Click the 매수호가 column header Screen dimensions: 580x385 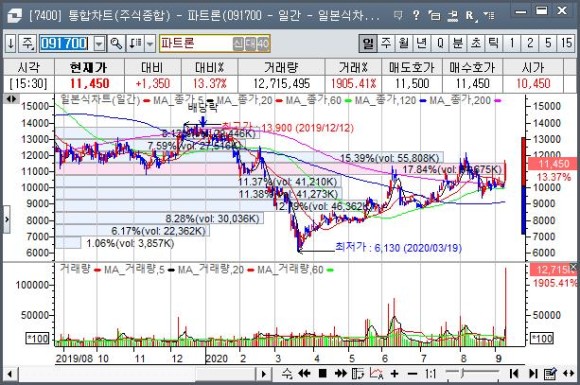pos(472,67)
